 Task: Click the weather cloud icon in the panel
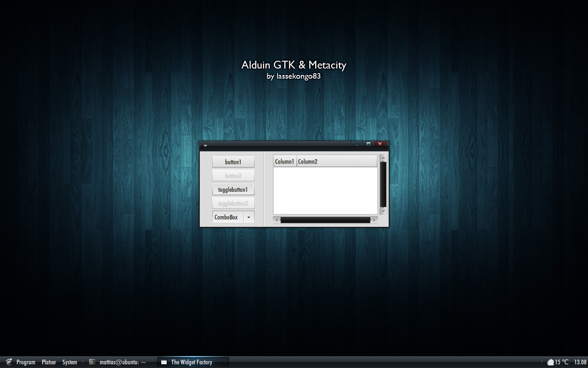tap(550, 362)
